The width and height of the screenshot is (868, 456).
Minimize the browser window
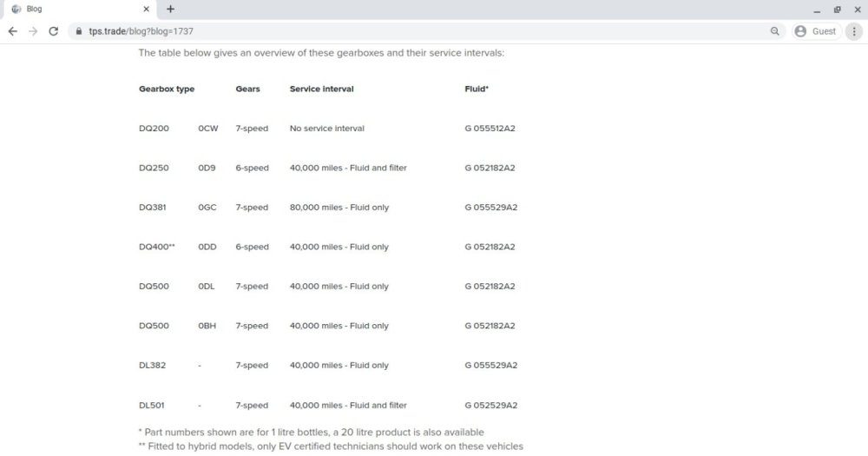click(817, 10)
